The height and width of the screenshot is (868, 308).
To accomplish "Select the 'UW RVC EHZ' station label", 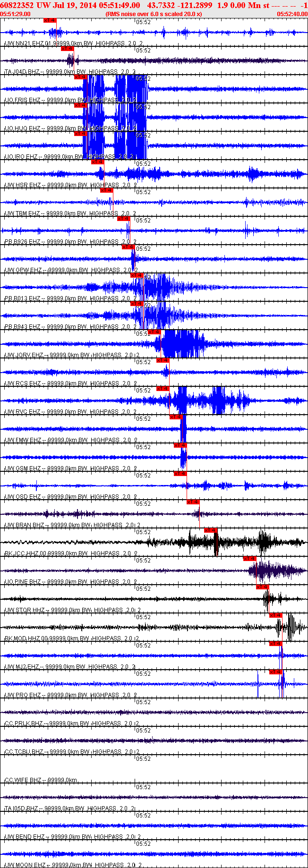I will click(x=23, y=412).
